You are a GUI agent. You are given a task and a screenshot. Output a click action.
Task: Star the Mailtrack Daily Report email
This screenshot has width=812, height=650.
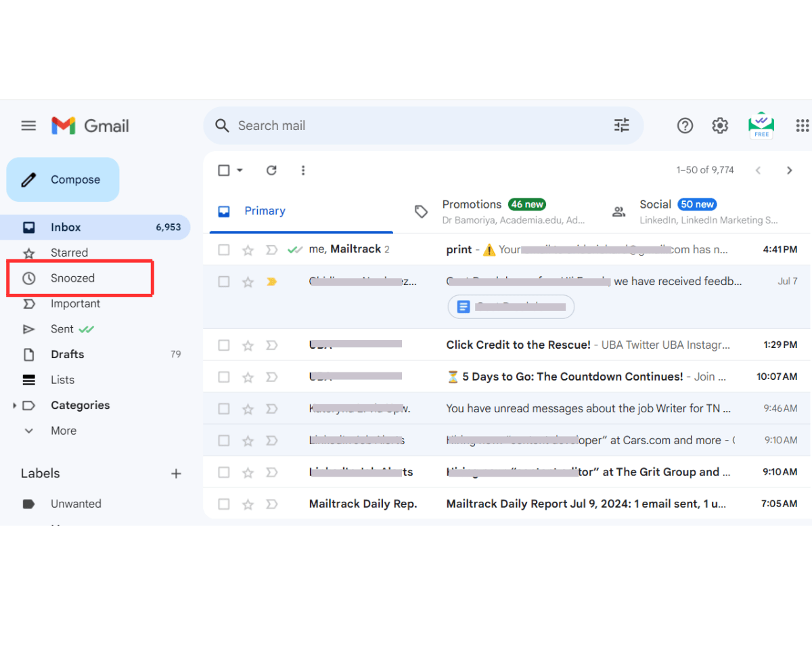coord(248,504)
